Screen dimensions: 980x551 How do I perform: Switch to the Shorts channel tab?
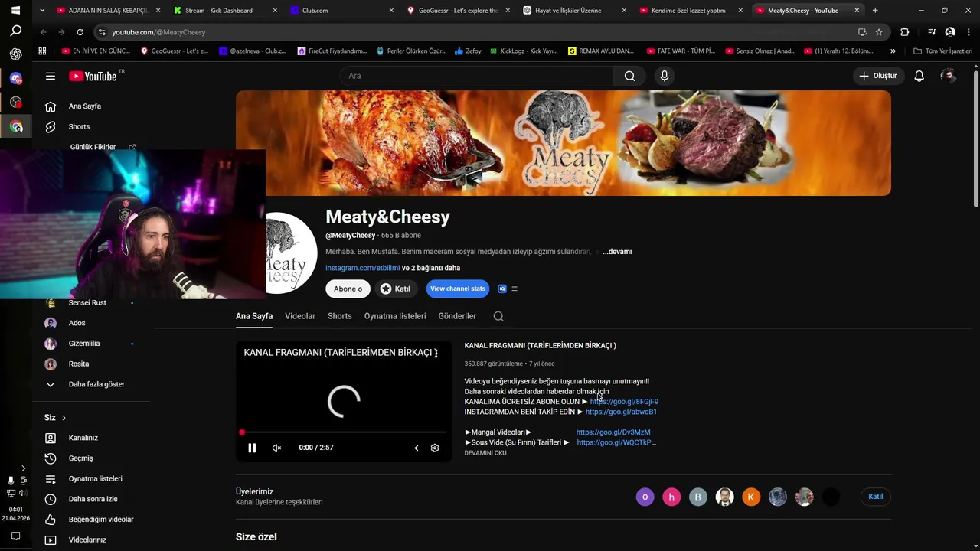point(340,316)
